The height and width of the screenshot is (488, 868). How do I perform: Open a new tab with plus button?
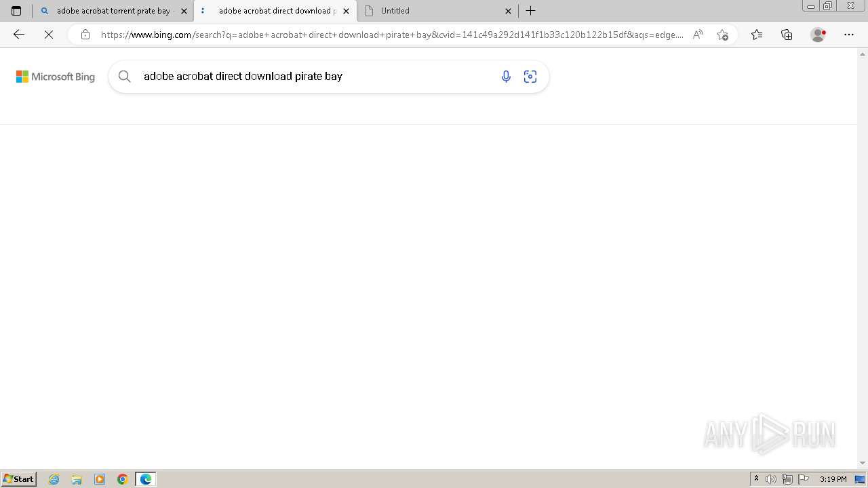point(531,11)
